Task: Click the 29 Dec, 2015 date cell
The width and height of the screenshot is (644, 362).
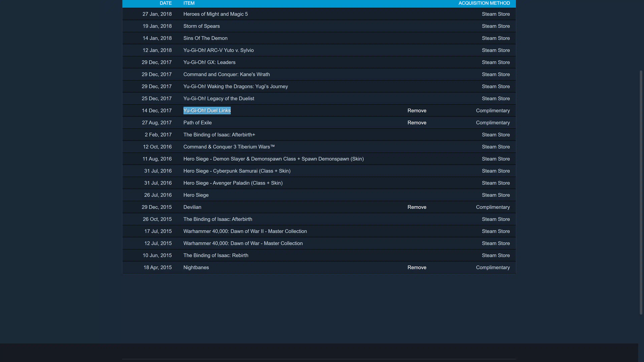Action: [x=156, y=207]
